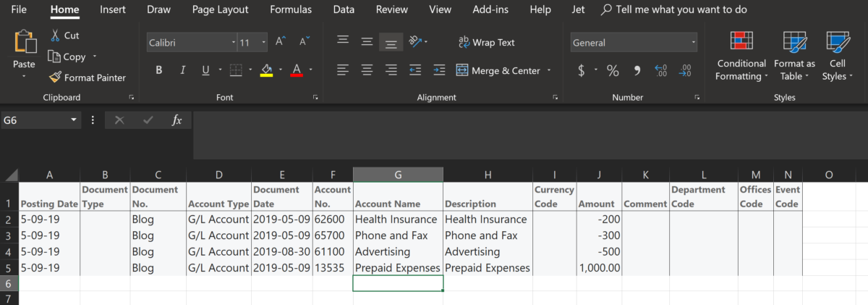
Task: Expand font color dropdown arrow
Action: coord(310,70)
